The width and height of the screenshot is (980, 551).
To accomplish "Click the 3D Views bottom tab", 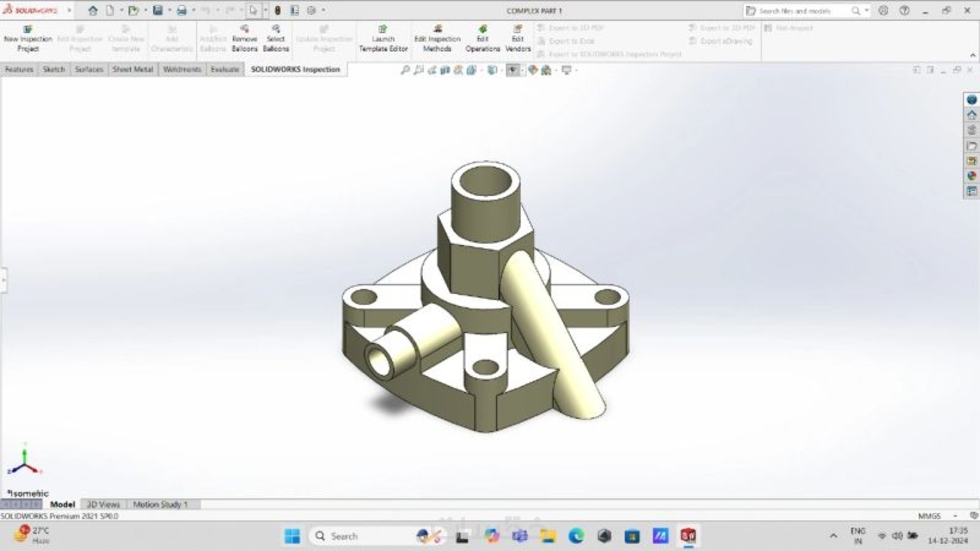I will [103, 505].
